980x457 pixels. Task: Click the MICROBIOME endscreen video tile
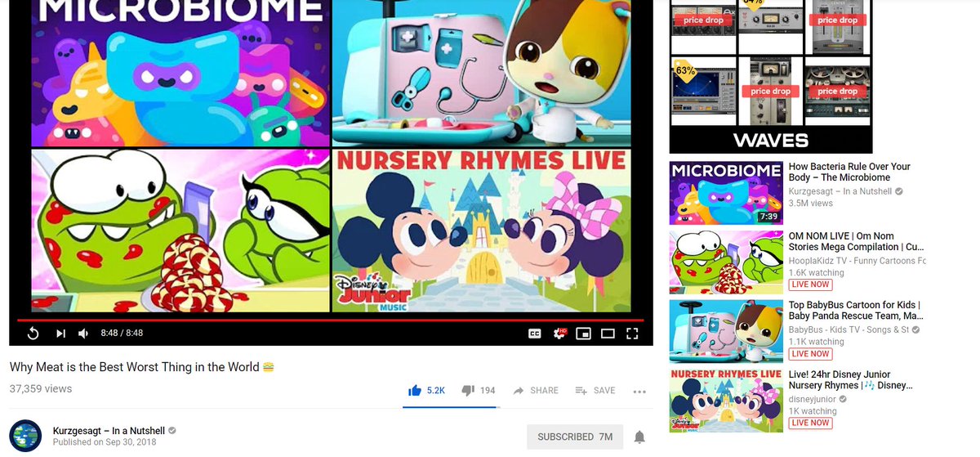(x=180, y=74)
